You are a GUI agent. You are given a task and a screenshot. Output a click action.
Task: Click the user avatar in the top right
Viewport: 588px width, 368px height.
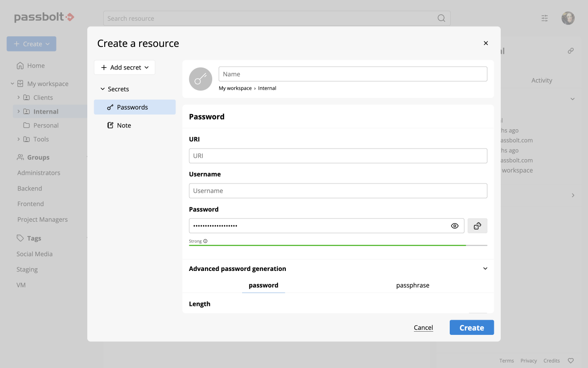[x=568, y=18]
